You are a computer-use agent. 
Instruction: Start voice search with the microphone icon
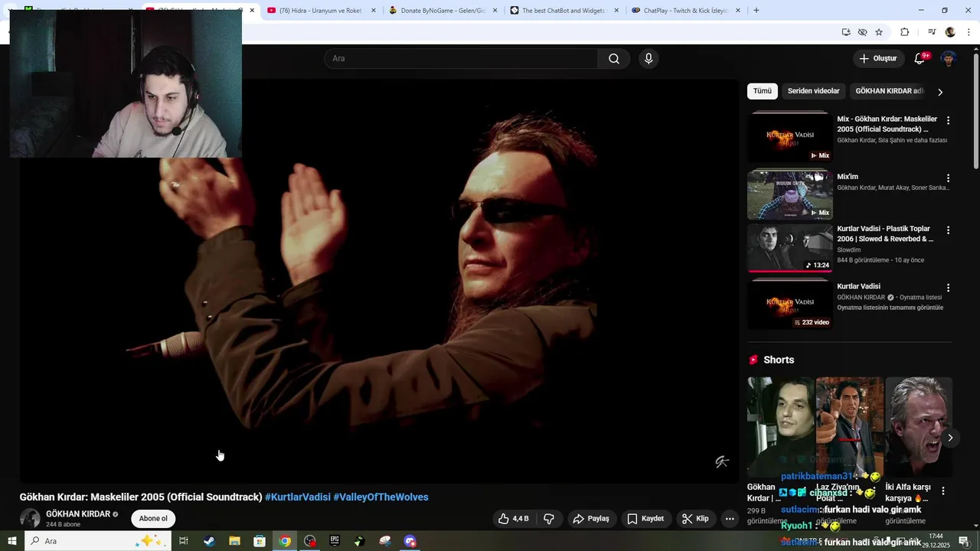[x=648, y=59]
